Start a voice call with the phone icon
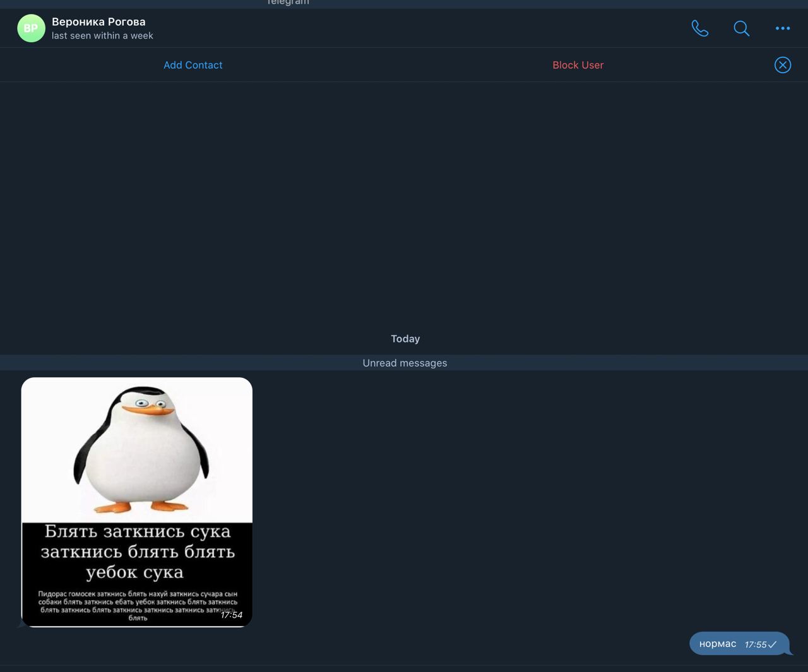 [x=700, y=28]
